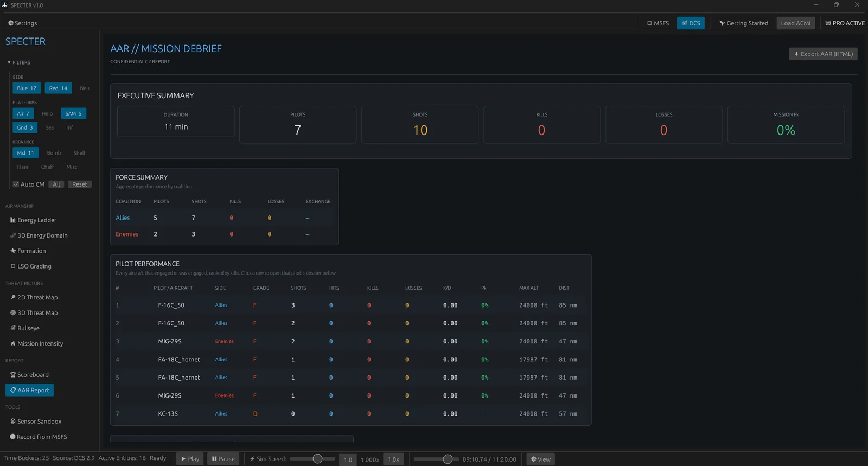
Task: Click the KILLS column header in Pilot Performance
Action: pos(373,288)
